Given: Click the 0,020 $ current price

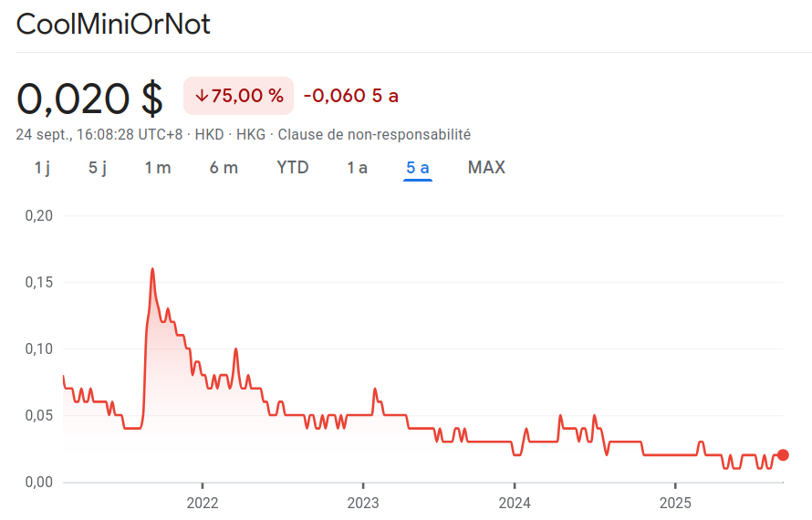Looking at the screenshot, I should tap(90, 98).
